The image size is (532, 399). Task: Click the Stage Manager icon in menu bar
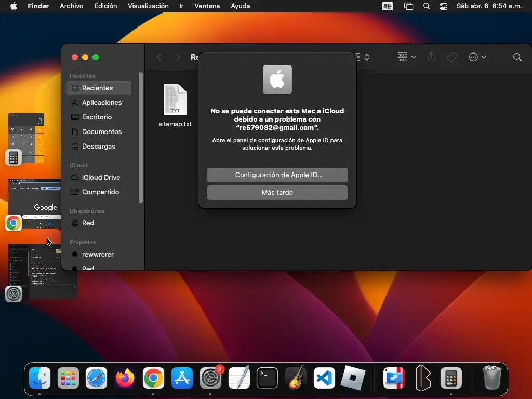click(x=408, y=6)
